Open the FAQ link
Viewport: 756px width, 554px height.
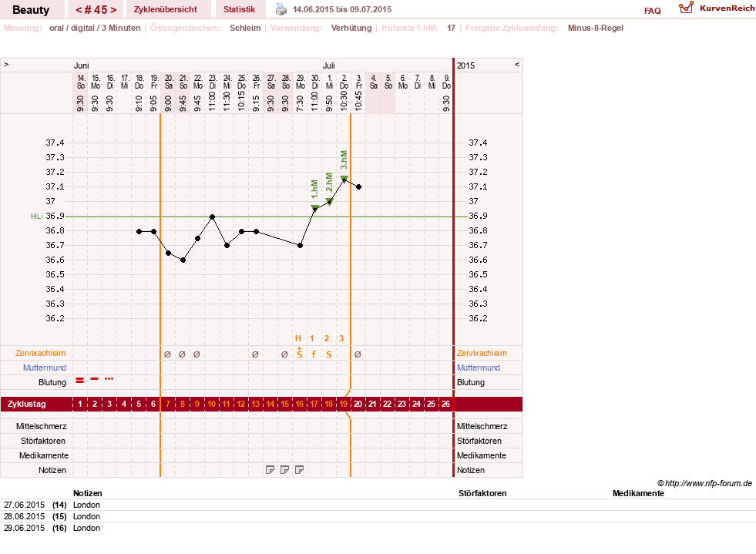(x=652, y=11)
